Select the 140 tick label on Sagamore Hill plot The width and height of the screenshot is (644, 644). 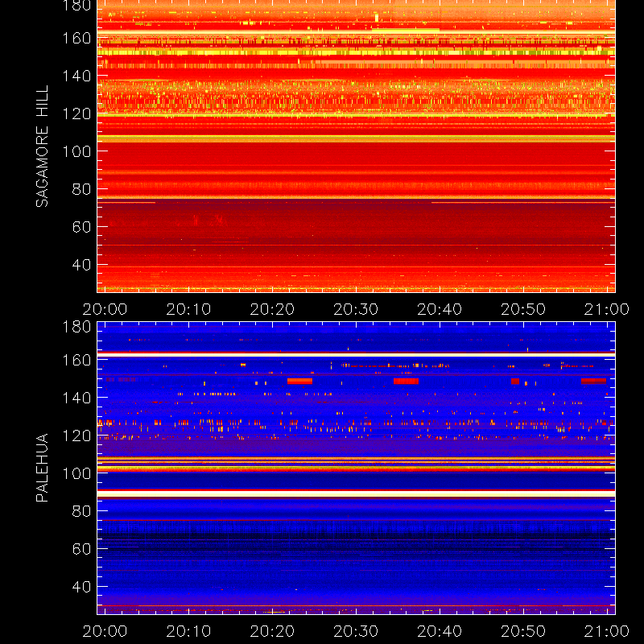[76, 76]
